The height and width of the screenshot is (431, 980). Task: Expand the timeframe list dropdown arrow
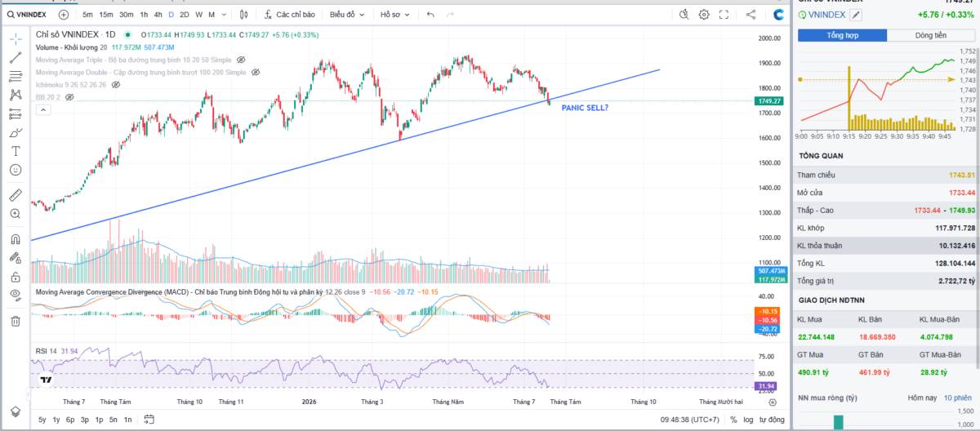(x=224, y=14)
